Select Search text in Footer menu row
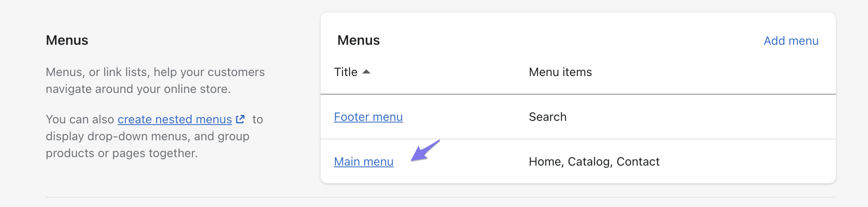868x207 pixels. [547, 117]
